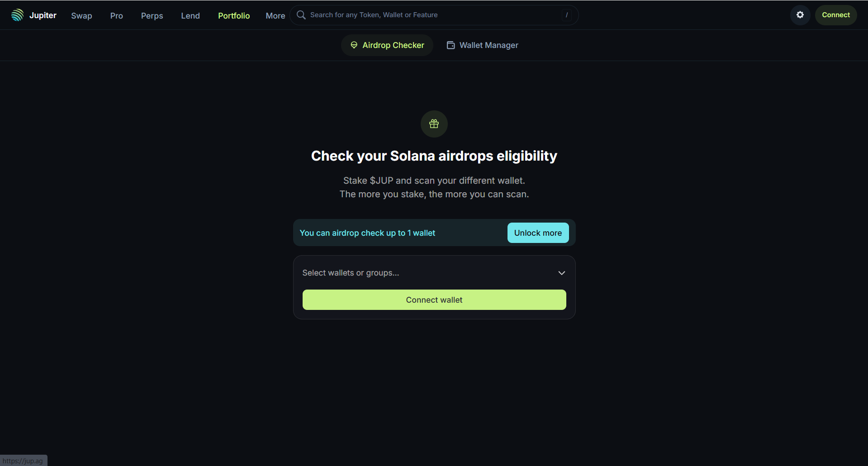The height and width of the screenshot is (466, 868).
Task: Click Connect in the top right
Action: pos(835,14)
